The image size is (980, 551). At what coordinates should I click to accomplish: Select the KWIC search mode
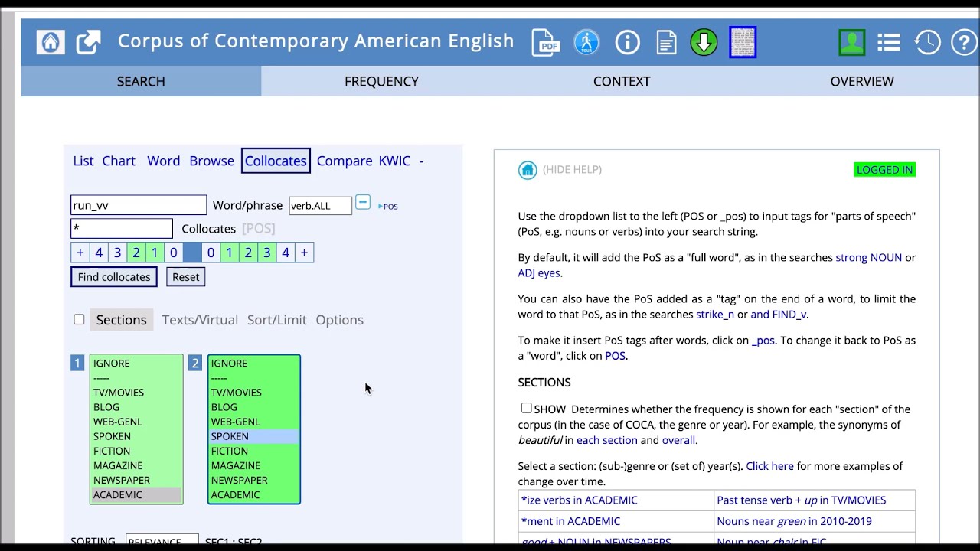[x=395, y=161]
